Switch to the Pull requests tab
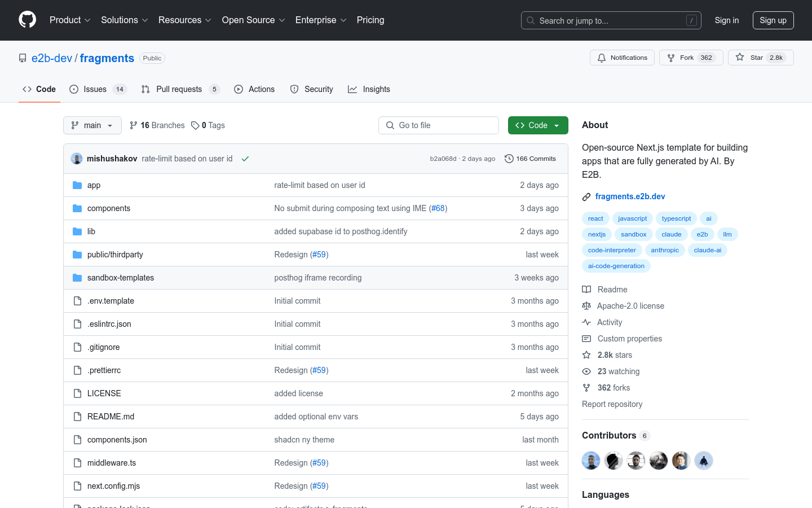This screenshot has width=812, height=508. point(180,89)
